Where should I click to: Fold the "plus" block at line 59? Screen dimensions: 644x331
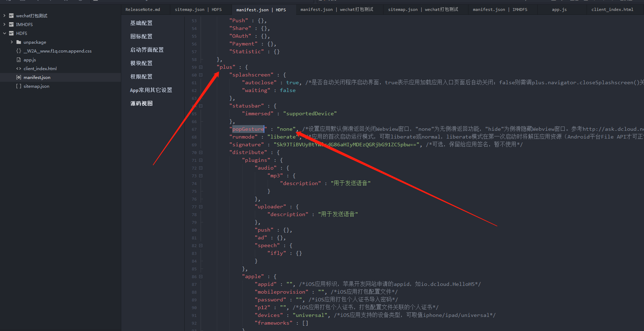click(201, 67)
